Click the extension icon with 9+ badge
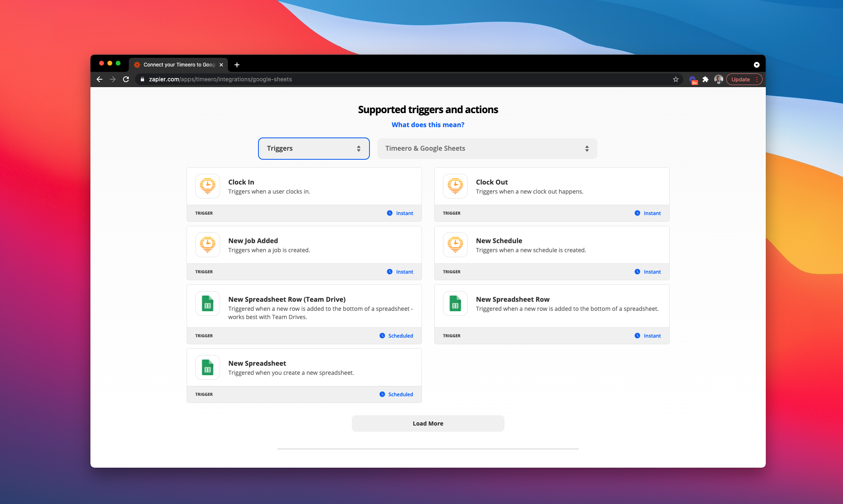Viewport: 843px width, 504px height. click(x=693, y=80)
